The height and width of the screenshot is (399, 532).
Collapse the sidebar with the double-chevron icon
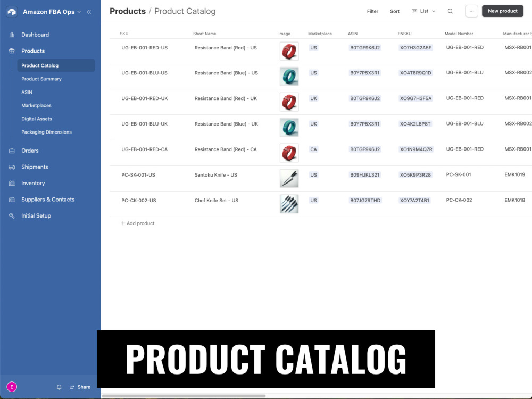(89, 12)
